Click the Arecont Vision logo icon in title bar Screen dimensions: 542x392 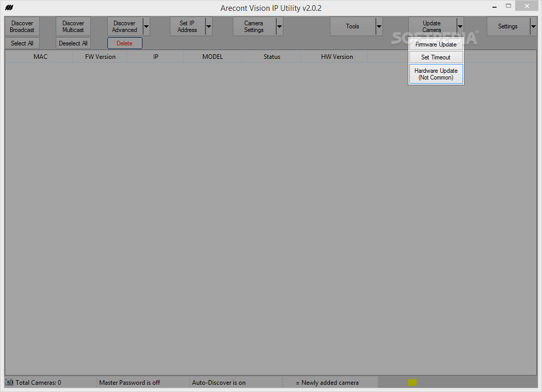9,8
